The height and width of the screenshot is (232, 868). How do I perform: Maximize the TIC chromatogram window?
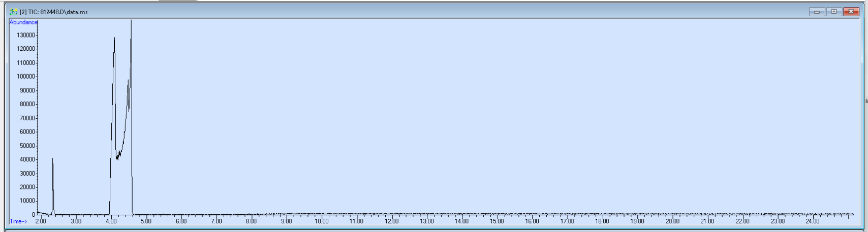click(x=833, y=12)
